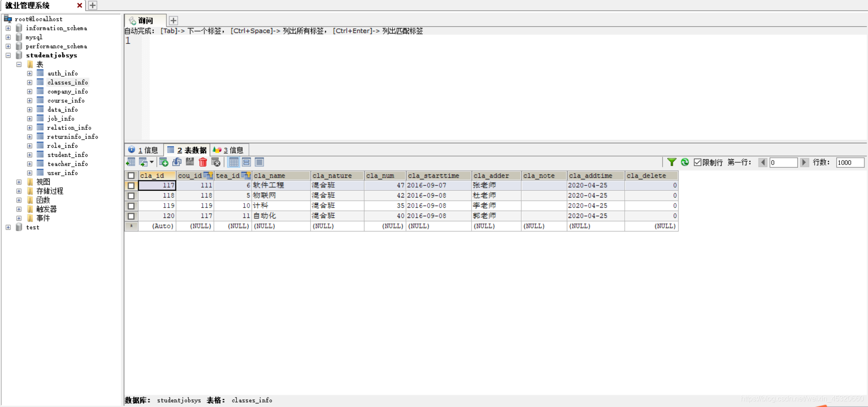Image resolution: width=868 pixels, height=407 pixels.
Task: Toggle the limit rows checkbox
Action: tap(698, 162)
